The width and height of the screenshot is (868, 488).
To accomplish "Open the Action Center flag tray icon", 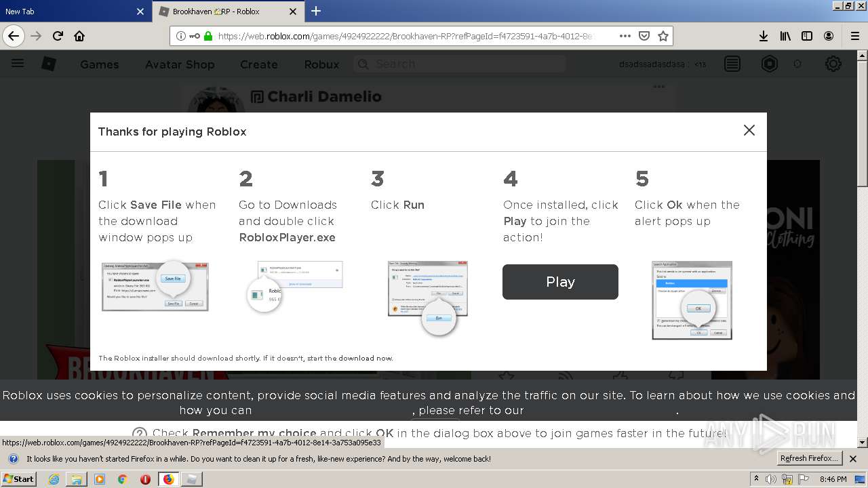I will [803, 479].
